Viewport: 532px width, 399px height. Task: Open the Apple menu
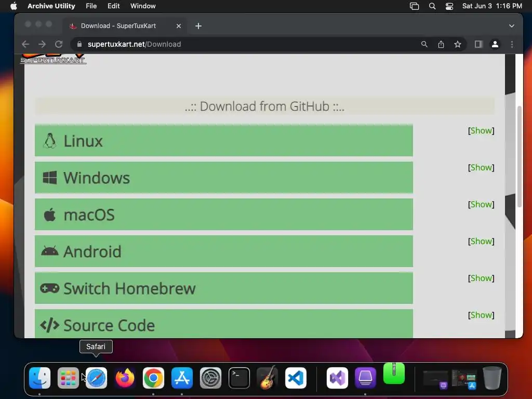click(x=14, y=6)
